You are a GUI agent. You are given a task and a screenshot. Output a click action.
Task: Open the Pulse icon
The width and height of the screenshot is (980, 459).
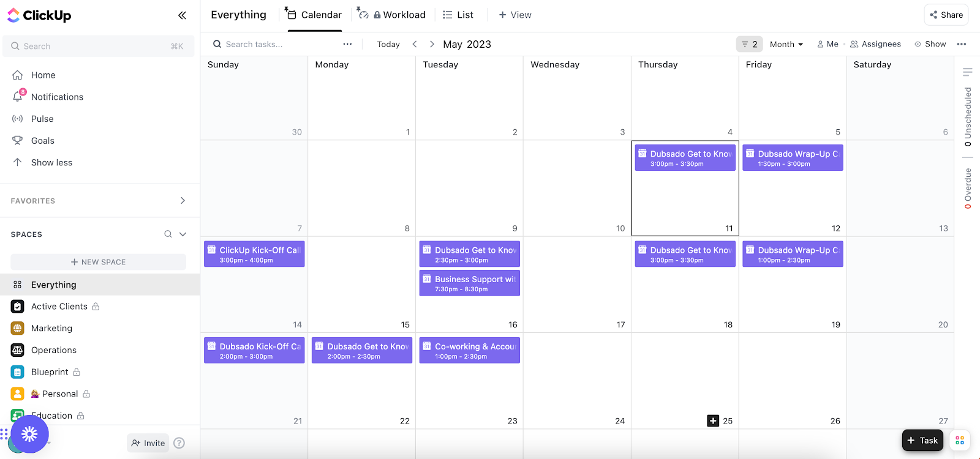pyautogui.click(x=17, y=119)
